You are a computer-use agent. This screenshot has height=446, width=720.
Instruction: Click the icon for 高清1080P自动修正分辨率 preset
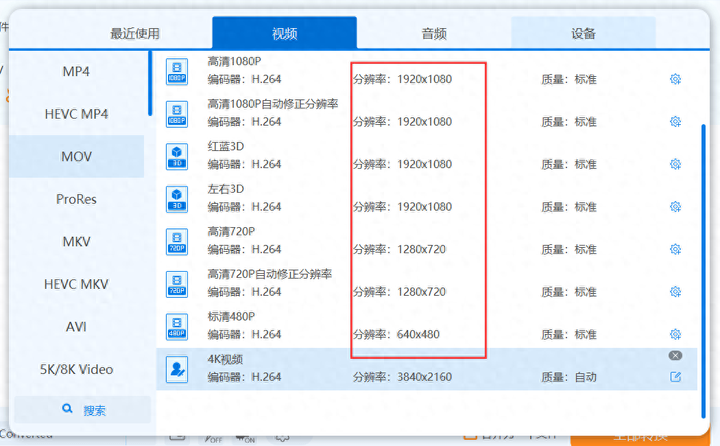[x=177, y=114]
